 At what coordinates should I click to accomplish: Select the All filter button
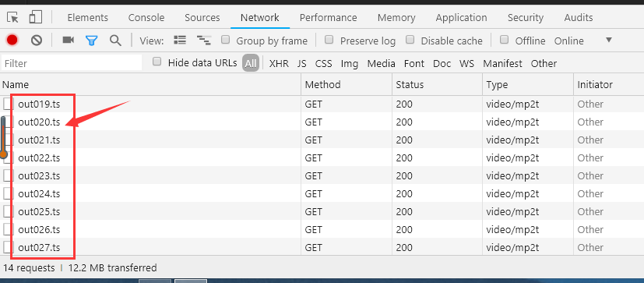pyautogui.click(x=251, y=63)
